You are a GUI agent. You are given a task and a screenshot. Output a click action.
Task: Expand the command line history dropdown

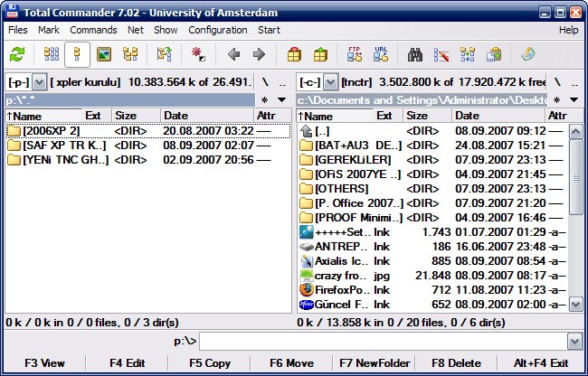[x=575, y=342]
